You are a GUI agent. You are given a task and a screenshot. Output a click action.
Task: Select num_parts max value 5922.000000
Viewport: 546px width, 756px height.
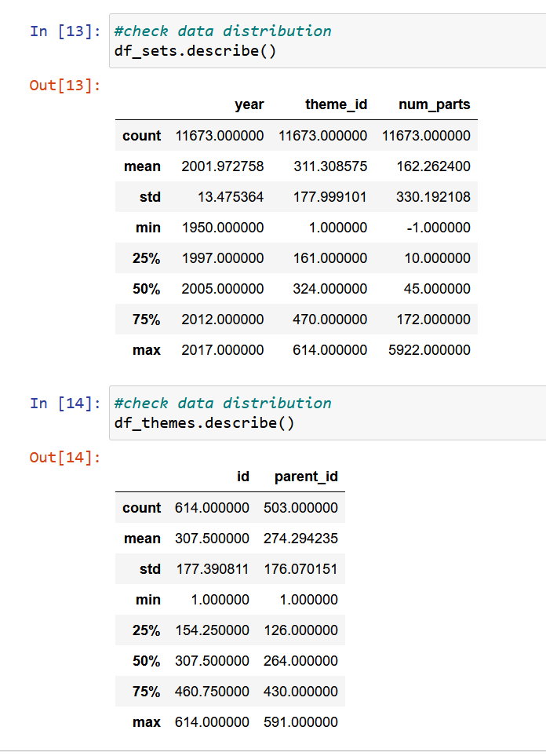click(x=429, y=350)
